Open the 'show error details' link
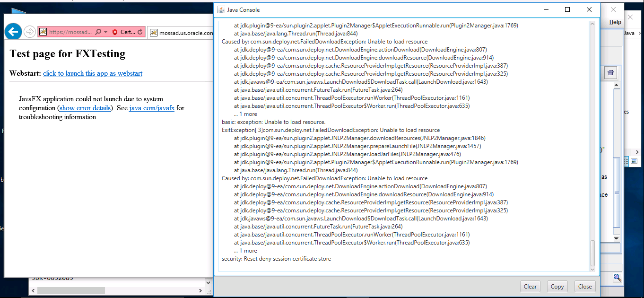 [x=86, y=108]
